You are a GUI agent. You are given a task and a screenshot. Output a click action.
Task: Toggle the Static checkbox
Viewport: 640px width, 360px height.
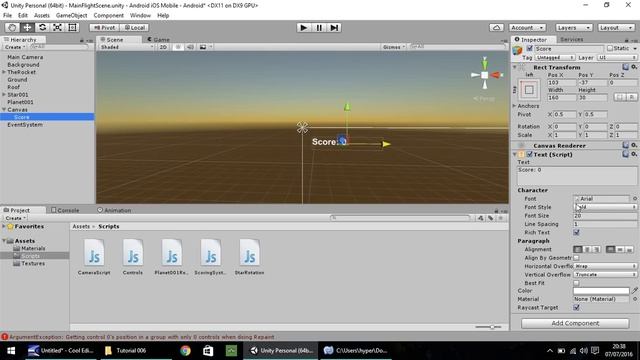tap(610, 48)
